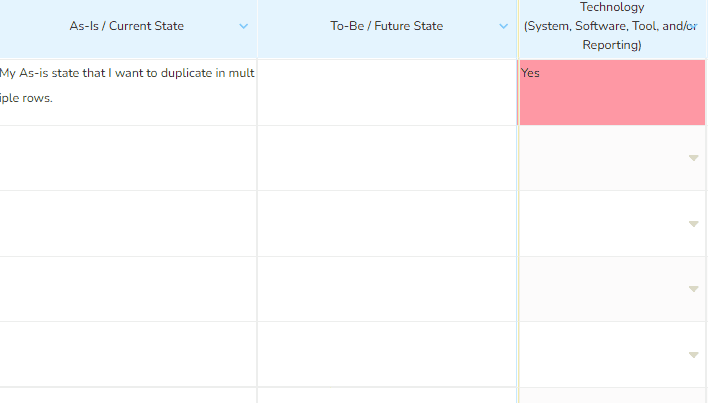Select the To-Be / Future State column header

[x=387, y=26]
